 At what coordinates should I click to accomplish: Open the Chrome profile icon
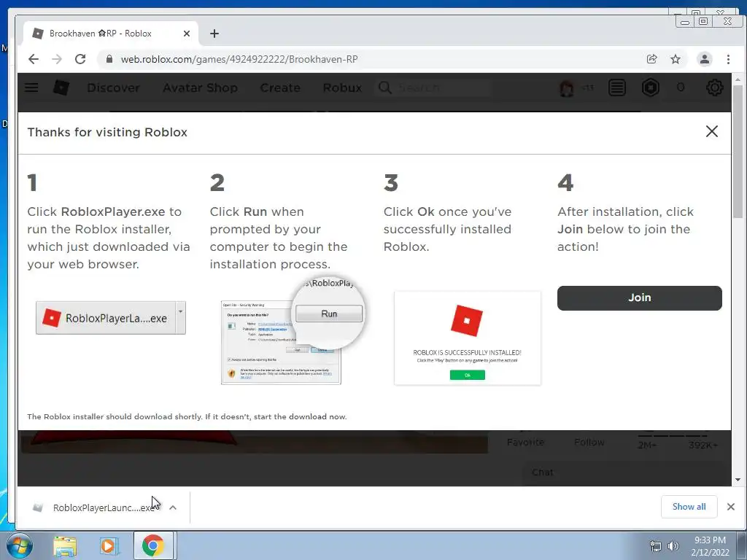click(704, 59)
